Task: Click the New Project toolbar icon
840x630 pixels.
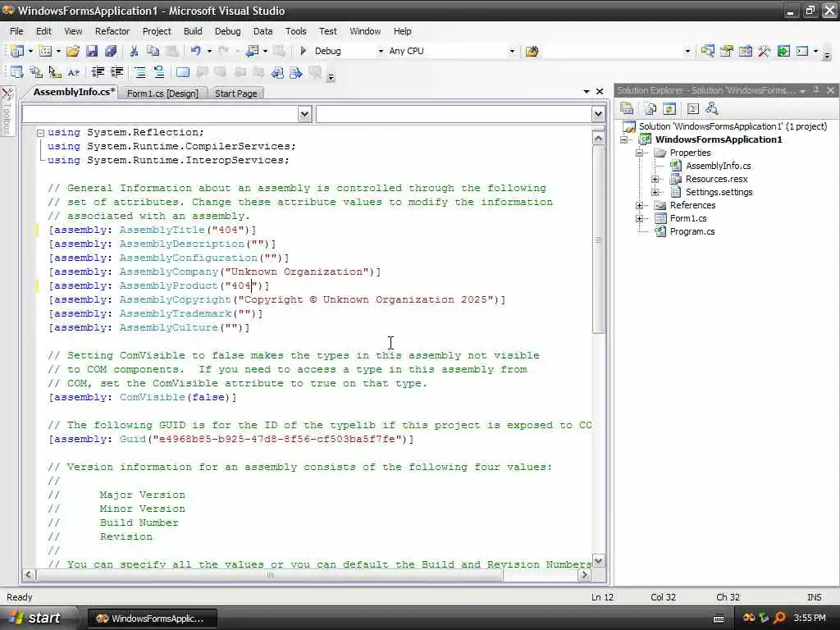Action: (x=17, y=51)
